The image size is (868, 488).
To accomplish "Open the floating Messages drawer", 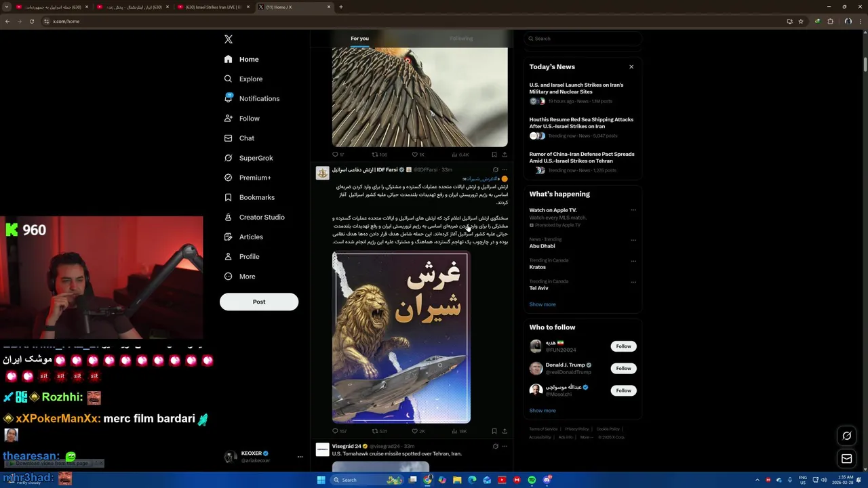I will coord(847,459).
